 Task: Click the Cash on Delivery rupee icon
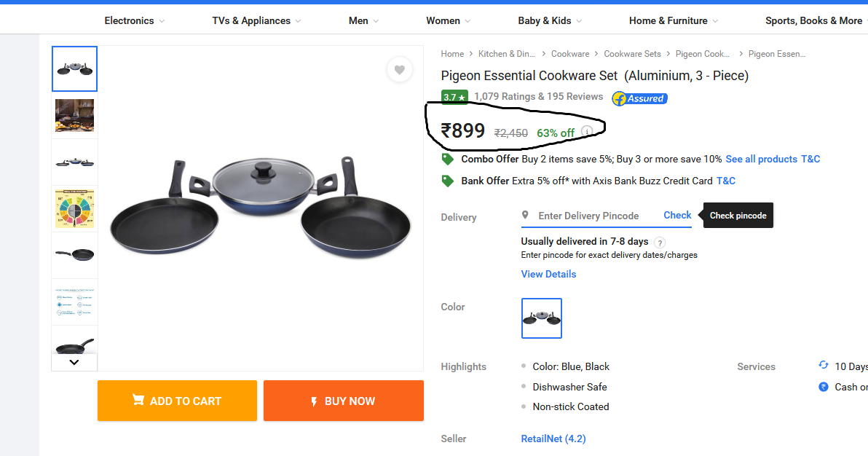[x=824, y=386]
